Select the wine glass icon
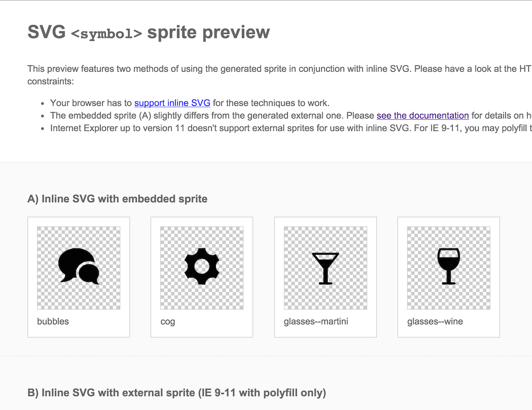The width and height of the screenshot is (532, 410). coord(448,266)
